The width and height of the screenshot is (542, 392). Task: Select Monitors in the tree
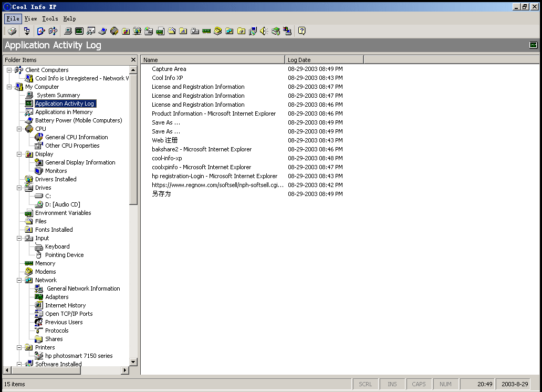56,171
